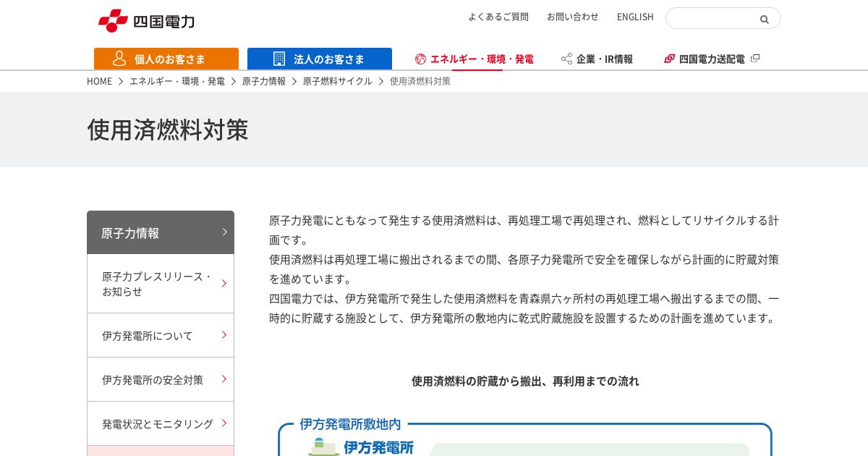
Task: Open 伊方発電所の安全対策 sidebar item
Action: [161, 379]
